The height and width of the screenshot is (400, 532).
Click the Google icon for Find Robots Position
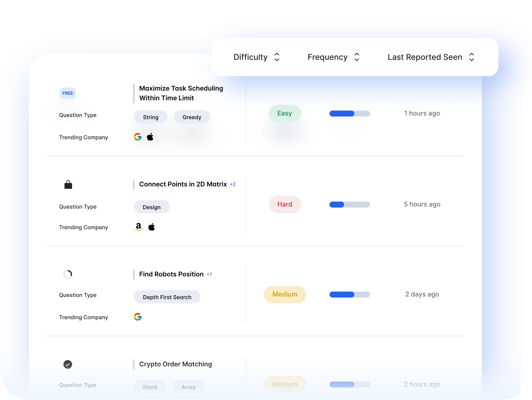[x=138, y=317]
